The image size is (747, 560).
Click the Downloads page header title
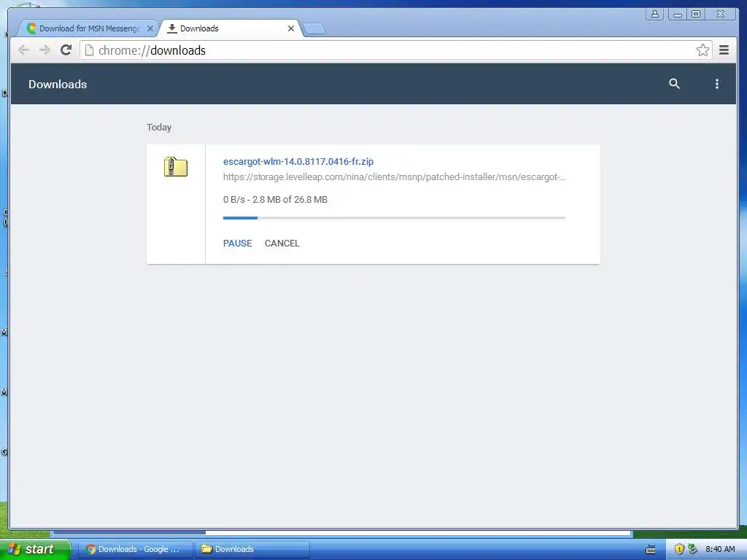pos(58,85)
